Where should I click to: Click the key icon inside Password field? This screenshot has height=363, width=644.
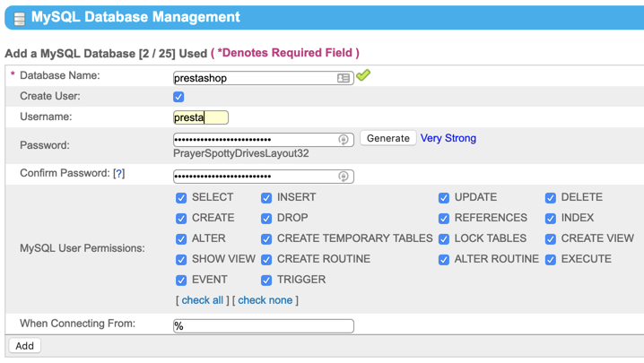pyautogui.click(x=344, y=140)
